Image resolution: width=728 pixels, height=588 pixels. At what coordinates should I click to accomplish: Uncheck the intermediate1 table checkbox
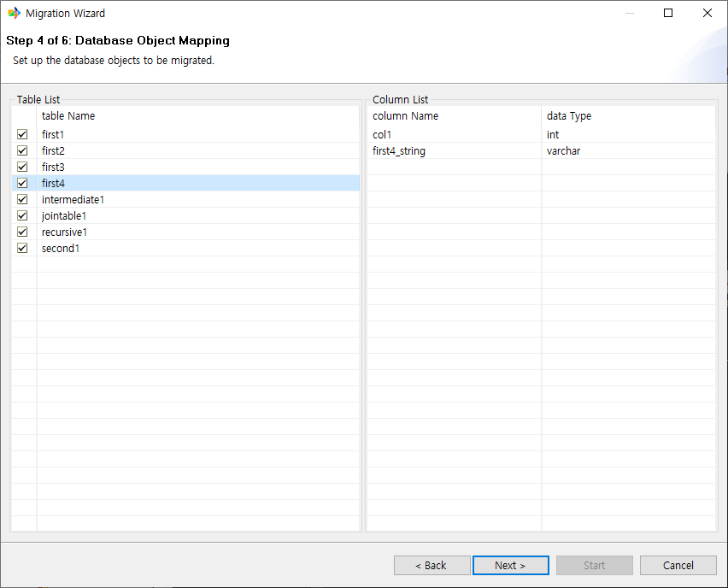(x=21, y=199)
